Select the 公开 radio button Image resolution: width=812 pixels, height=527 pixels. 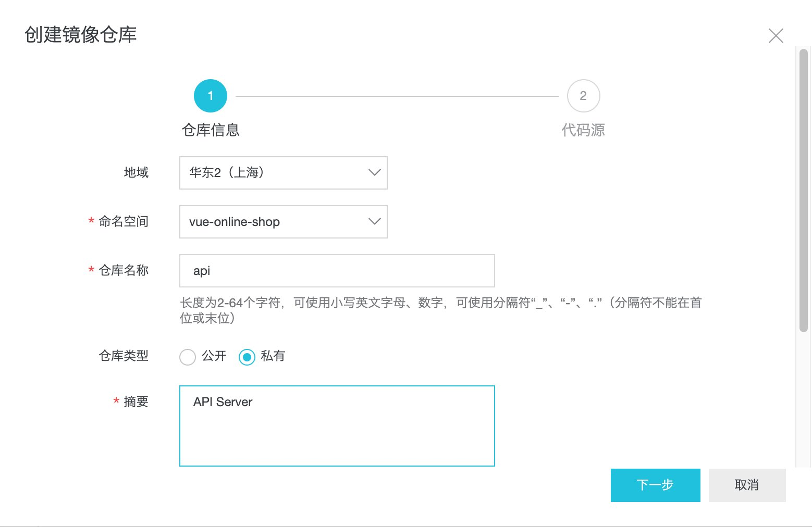(x=188, y=357)
